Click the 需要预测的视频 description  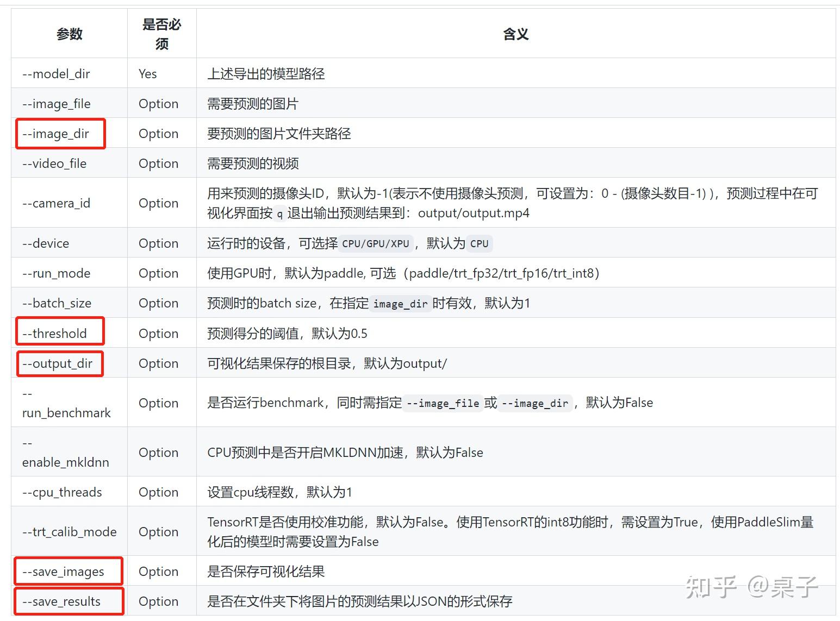[253, 163]
